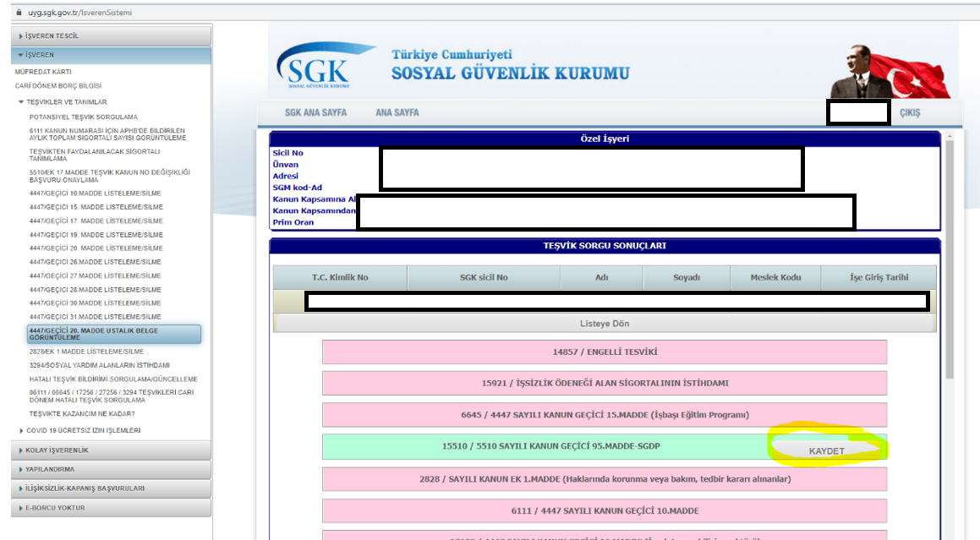
Task: Click the Meslek Kodu column header
Action: coord(775,277)
